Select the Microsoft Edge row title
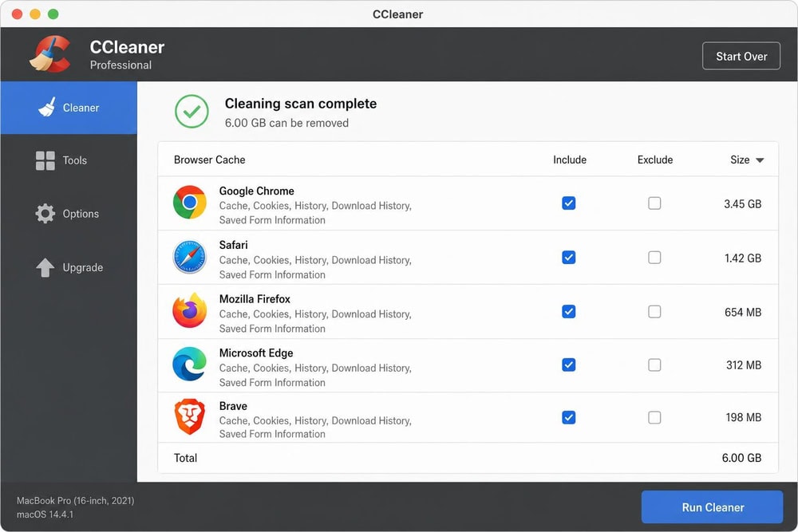The height and width of the screenshot is (532, 798). click(x=256, y=353)
